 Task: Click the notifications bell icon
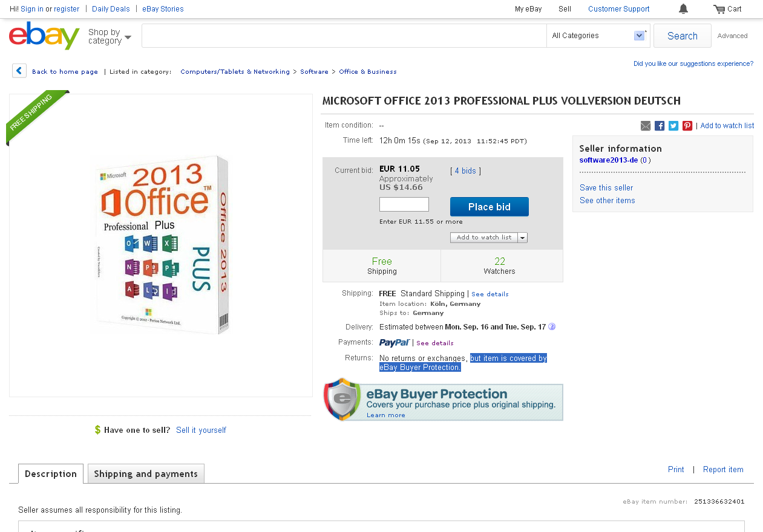tap(683, 9)
